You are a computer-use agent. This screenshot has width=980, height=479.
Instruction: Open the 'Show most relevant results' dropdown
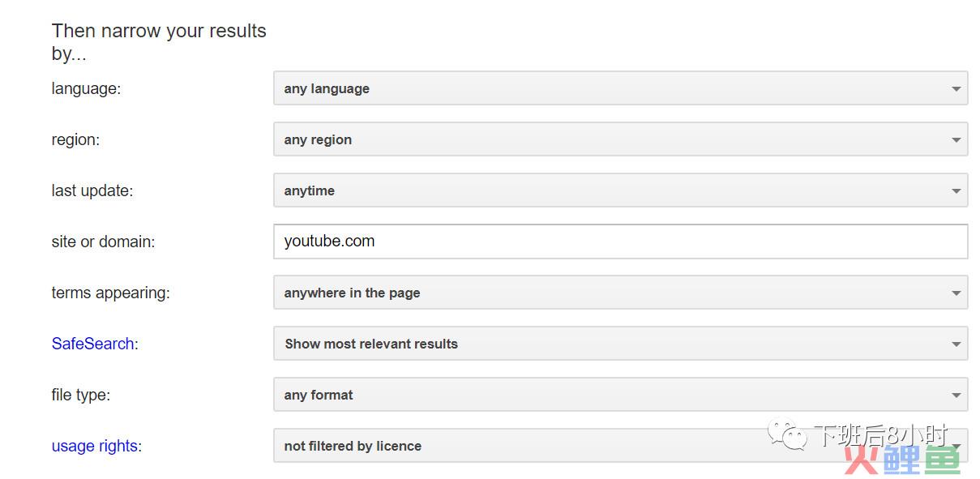(x=621, y=344)
